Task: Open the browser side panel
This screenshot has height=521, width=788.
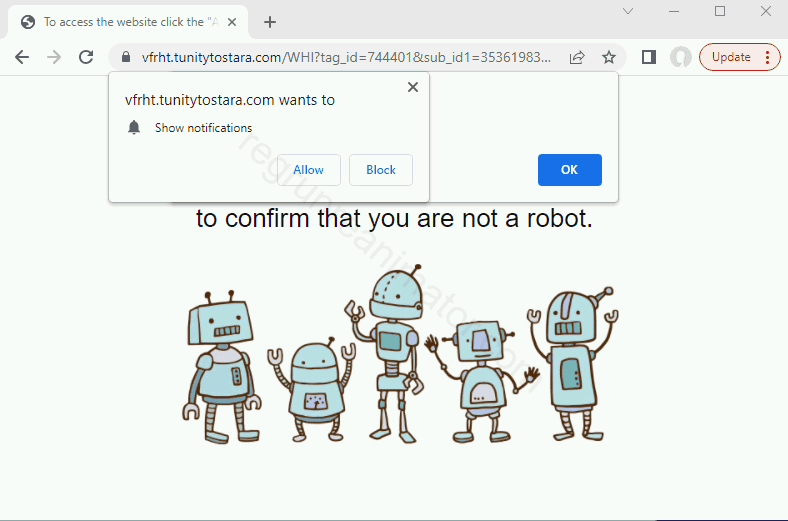Action: coord(649,57)
